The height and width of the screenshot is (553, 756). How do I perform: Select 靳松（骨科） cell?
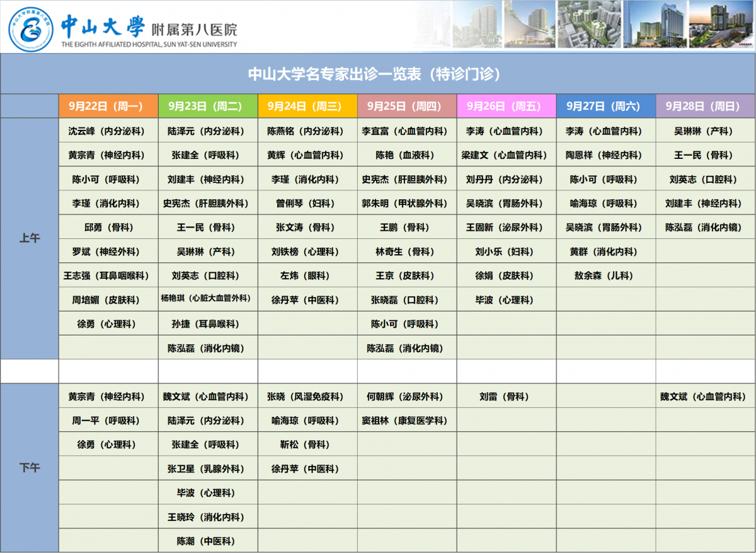(x=307, y=445)
